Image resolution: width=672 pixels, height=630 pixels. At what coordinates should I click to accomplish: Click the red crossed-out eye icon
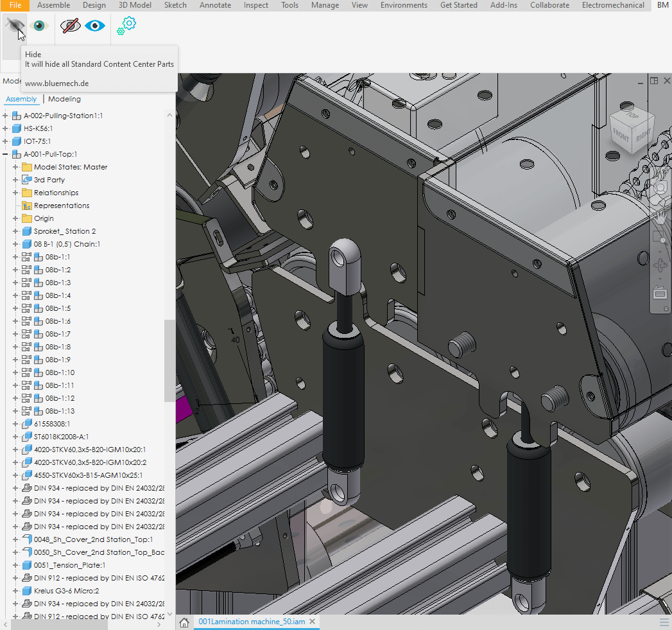[70, 26]
